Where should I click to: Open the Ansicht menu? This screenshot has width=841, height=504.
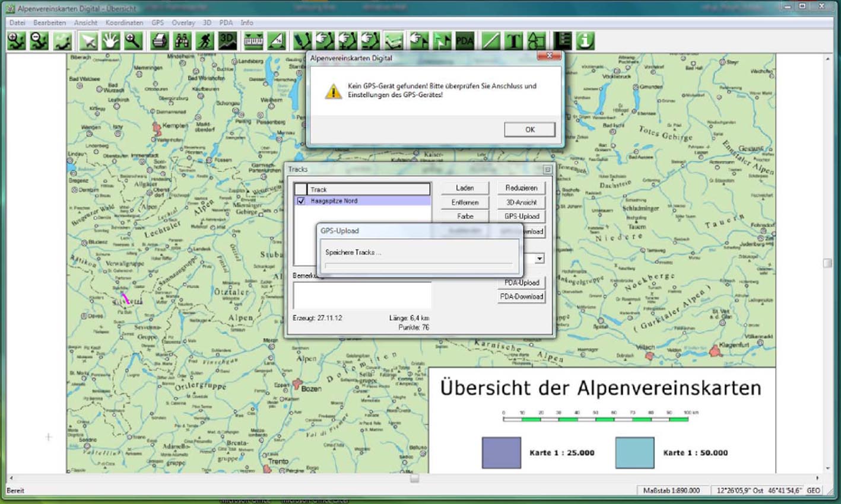click(x=85, y=23)
